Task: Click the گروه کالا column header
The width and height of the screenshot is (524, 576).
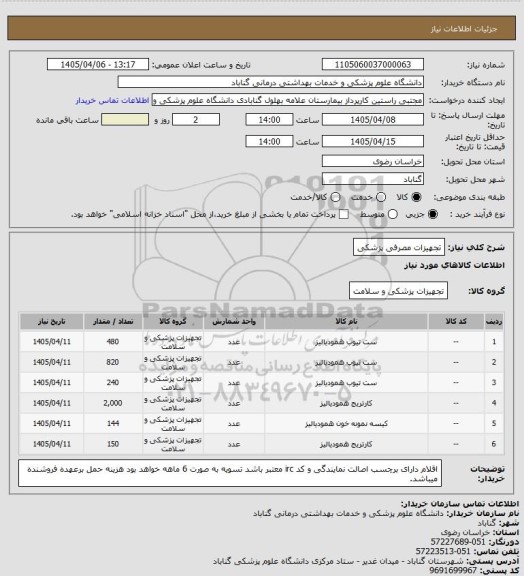Action: click(173, 322)
